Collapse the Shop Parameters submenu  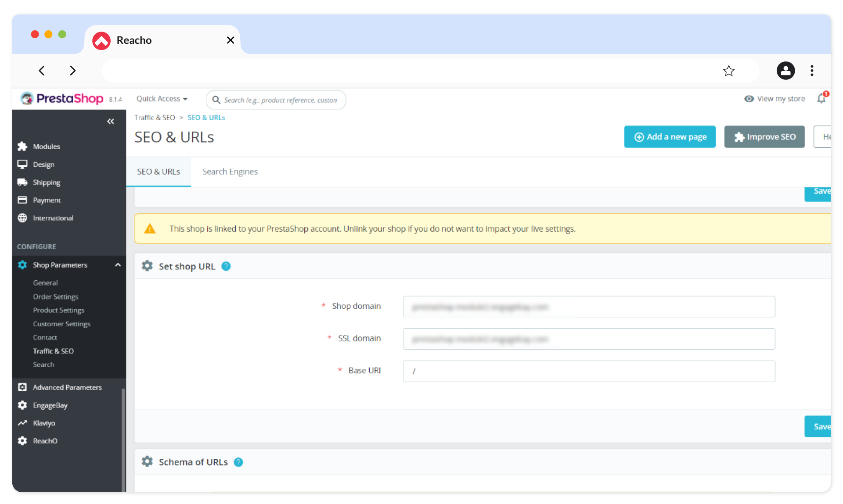pyautogui.click(x=118, y=265)
